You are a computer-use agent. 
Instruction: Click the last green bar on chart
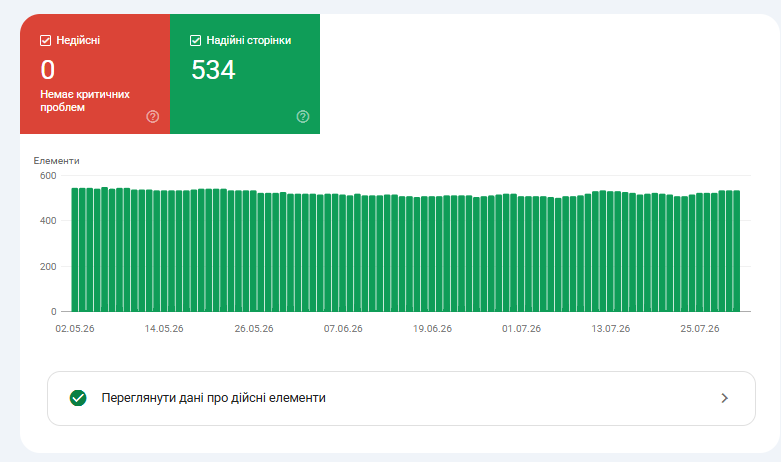[737, 251]
